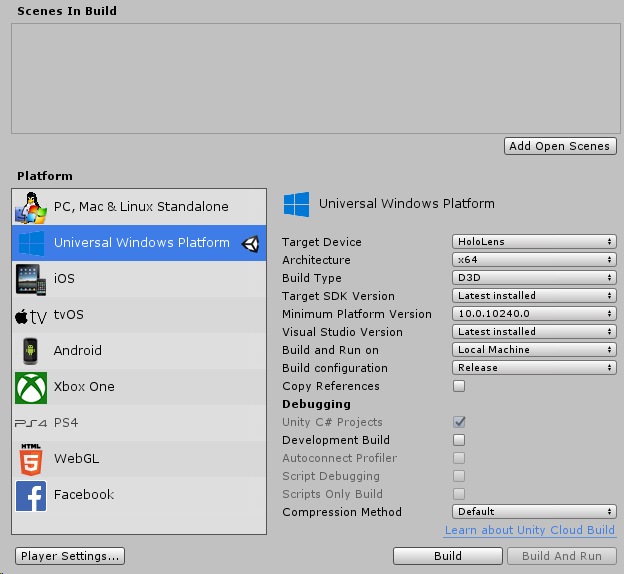Click the Facebook platform icon
This screenshot has height=574, width=624.
tap(31, 496)
